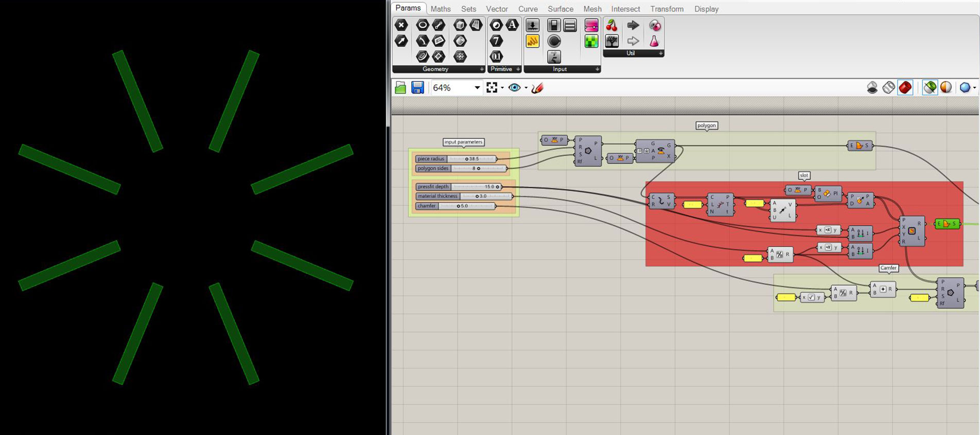Add a Button input component
Image resolution: width=980 pixels, height=435 pixels.
point(554,41)
